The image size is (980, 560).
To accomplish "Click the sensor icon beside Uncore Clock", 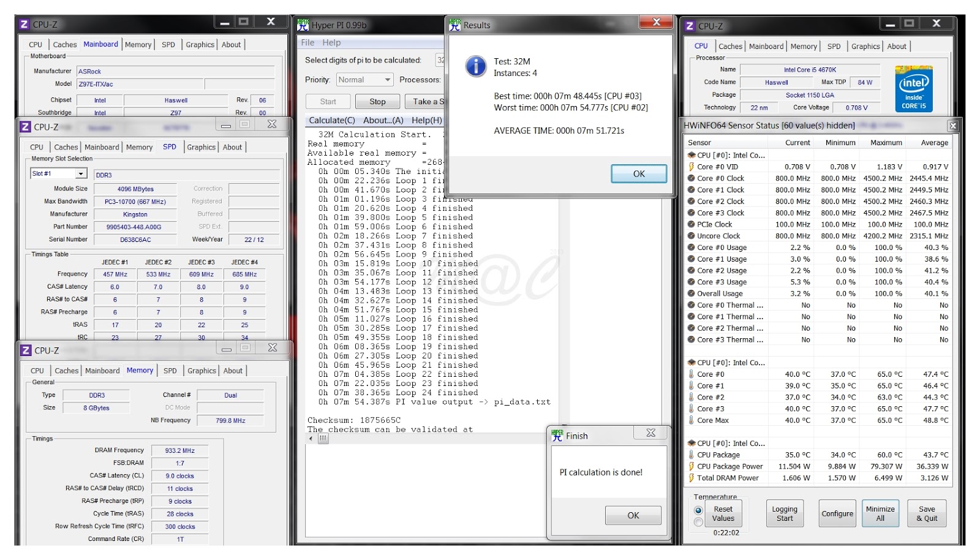I will pyautogui.click(x=692, y=236).
